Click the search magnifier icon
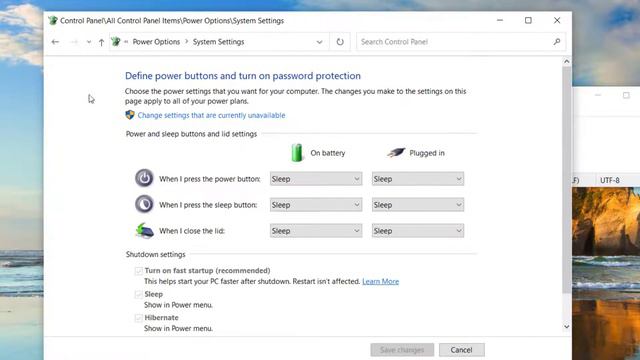Image resolution: width=640 pixels, height=360 pixels. pyautogui.click(x=557, y=42)
